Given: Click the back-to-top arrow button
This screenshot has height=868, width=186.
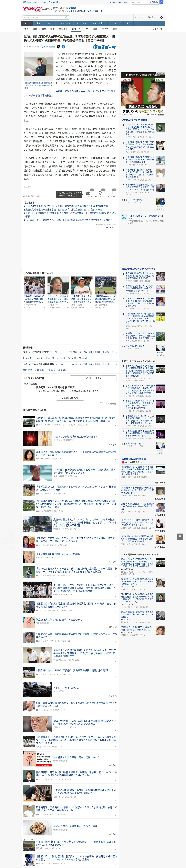Looking at the screenshot, I should coord(180,536).
